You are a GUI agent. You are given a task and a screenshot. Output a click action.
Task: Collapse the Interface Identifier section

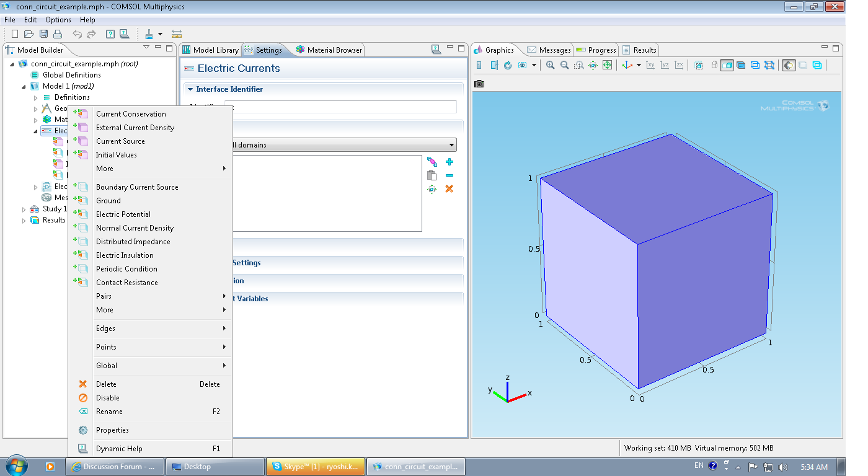coord(190,89)
